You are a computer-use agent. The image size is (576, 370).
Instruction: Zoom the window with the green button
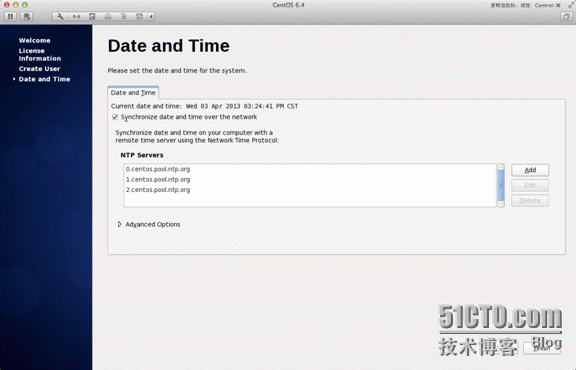[x=25, y=5]
